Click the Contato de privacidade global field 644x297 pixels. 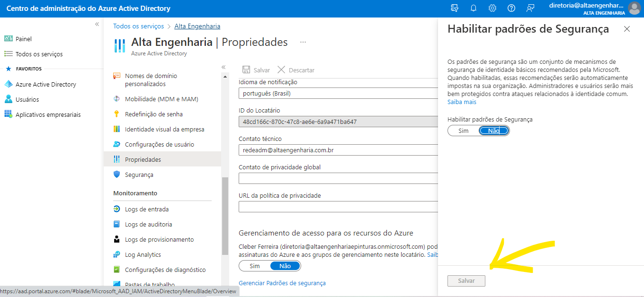[339, 178]
